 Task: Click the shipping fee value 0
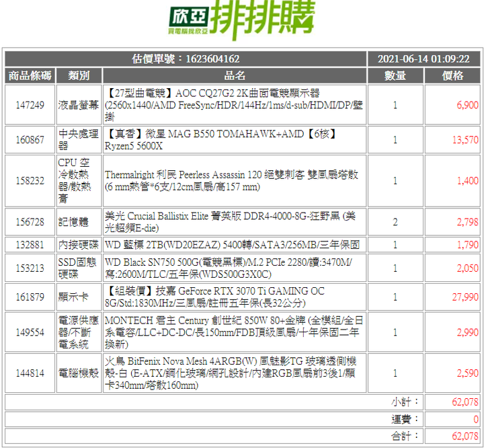tap(476, 419)
